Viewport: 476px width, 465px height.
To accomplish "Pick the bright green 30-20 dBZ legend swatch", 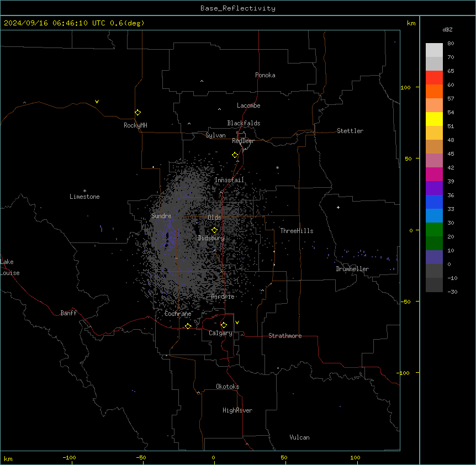I will point(434,230).
